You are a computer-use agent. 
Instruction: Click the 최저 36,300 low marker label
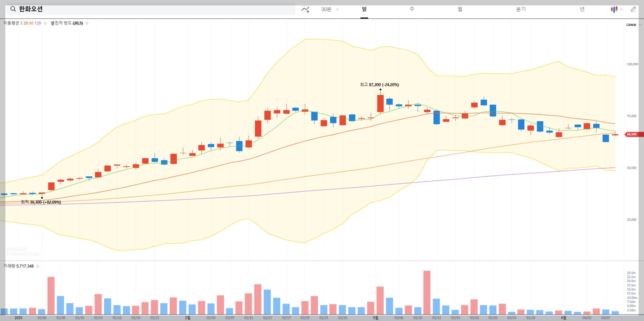41,202
